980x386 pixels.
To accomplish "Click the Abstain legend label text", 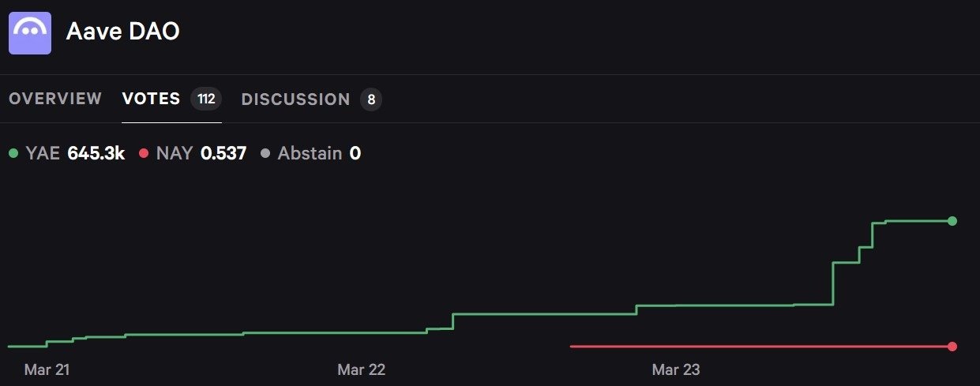I will 310,153.
